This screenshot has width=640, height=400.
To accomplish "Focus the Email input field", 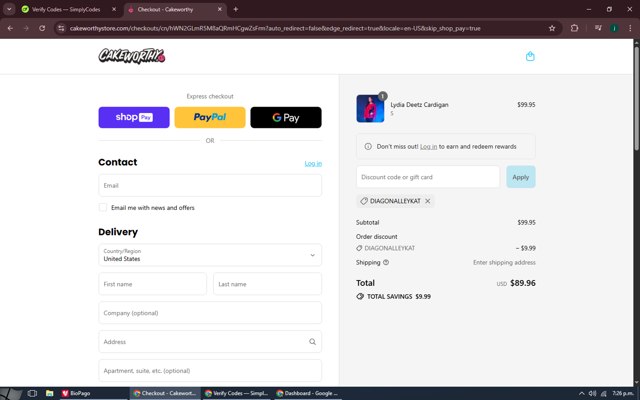I will coord(210,185).
